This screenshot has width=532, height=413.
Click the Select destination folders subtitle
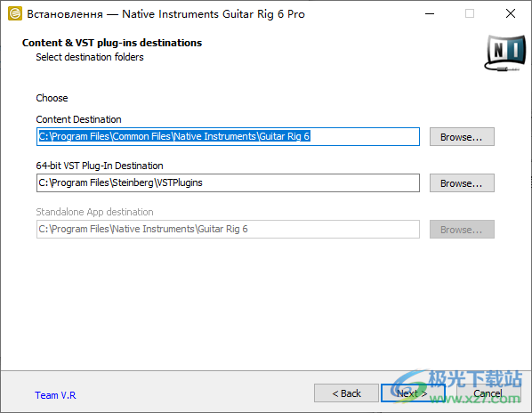(90, 57)
